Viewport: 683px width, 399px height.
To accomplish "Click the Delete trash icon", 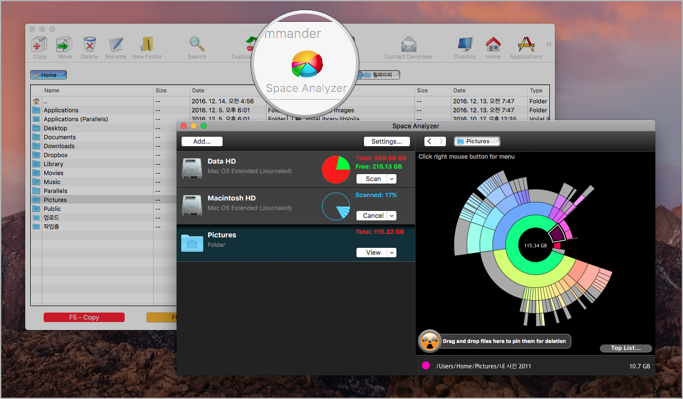I will coord(89,44).
